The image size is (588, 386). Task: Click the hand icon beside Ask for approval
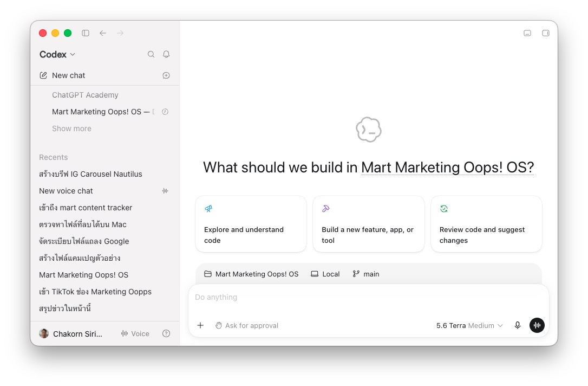(219, 325)
